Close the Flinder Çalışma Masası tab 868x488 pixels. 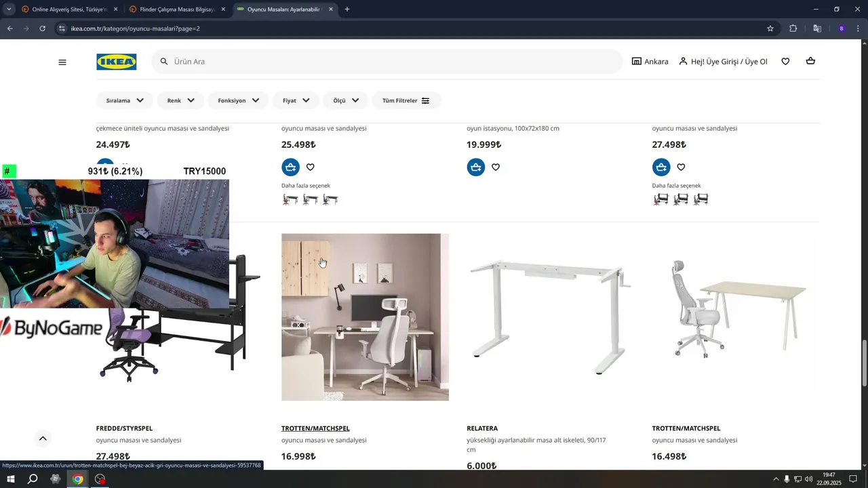tap(222, 9)
